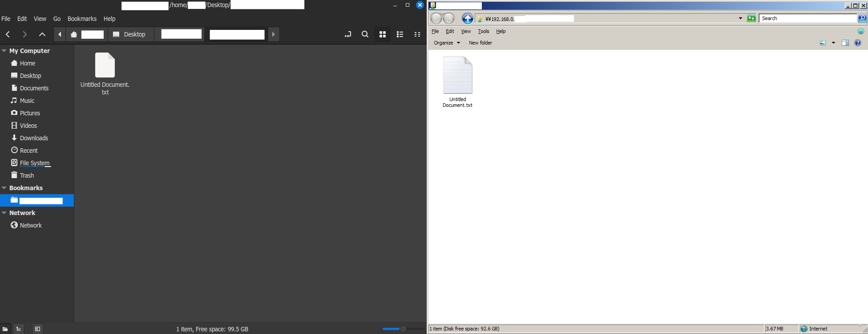Open Explorer address bar dropdown
868x334 pixels.
740,18
